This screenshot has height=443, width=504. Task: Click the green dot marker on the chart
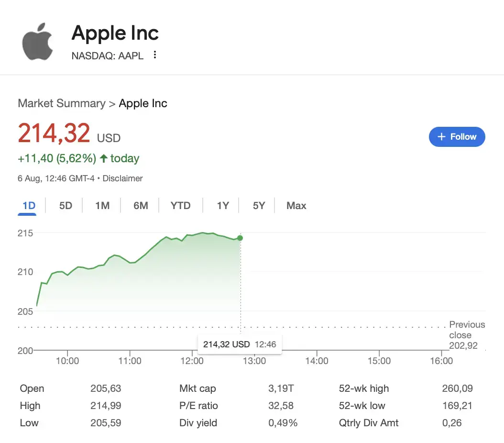240,238
